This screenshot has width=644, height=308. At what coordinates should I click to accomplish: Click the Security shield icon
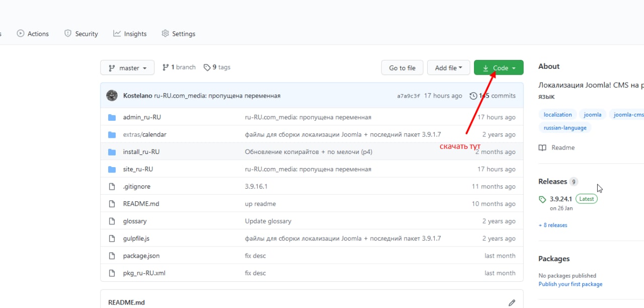68,34
